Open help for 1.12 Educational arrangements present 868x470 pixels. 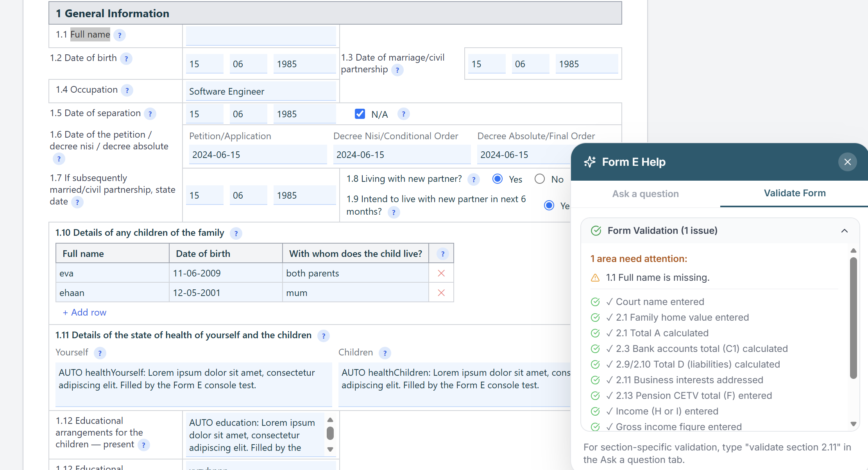point(144,445)
